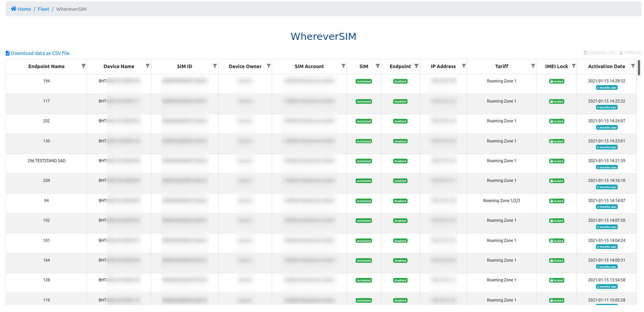
Task: Open the IP Address column filter
Action: click(464, 66)
